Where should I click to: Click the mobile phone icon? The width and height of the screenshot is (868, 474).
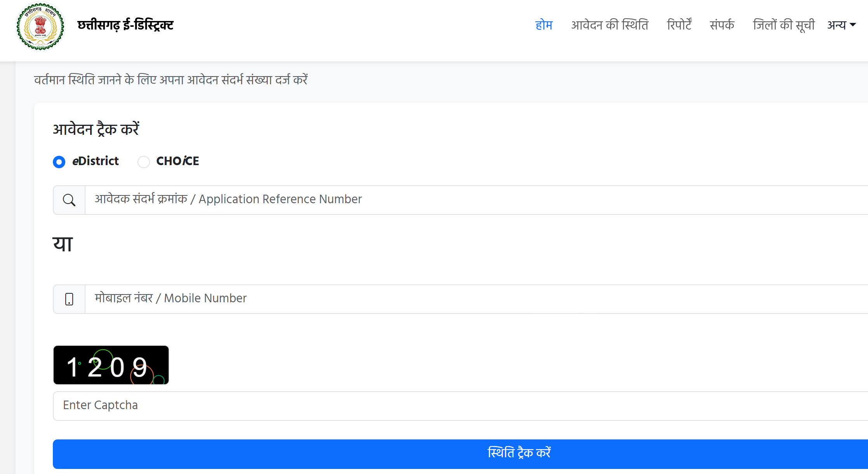(69, 299)
